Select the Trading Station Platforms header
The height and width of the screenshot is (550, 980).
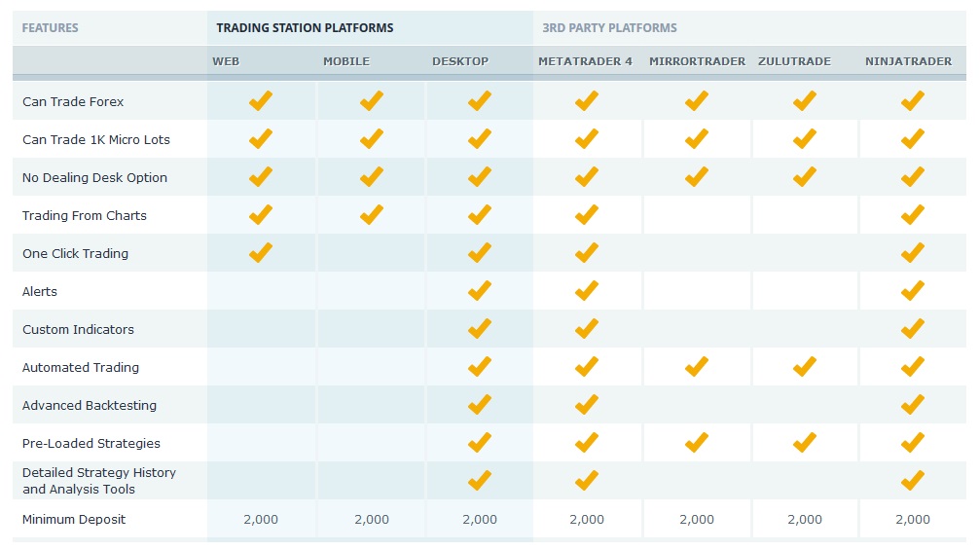305,28
